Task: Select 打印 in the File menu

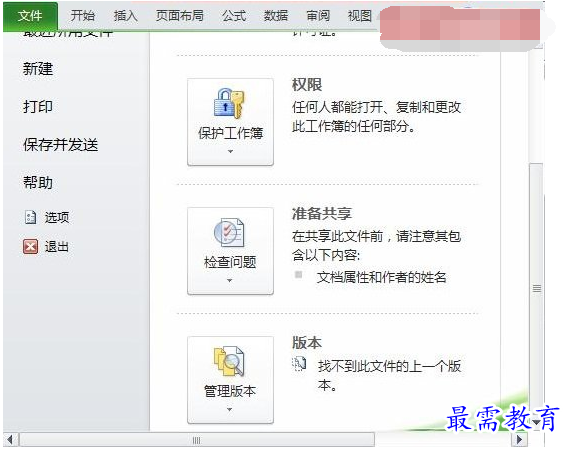Action: click(x=38, y=107)
